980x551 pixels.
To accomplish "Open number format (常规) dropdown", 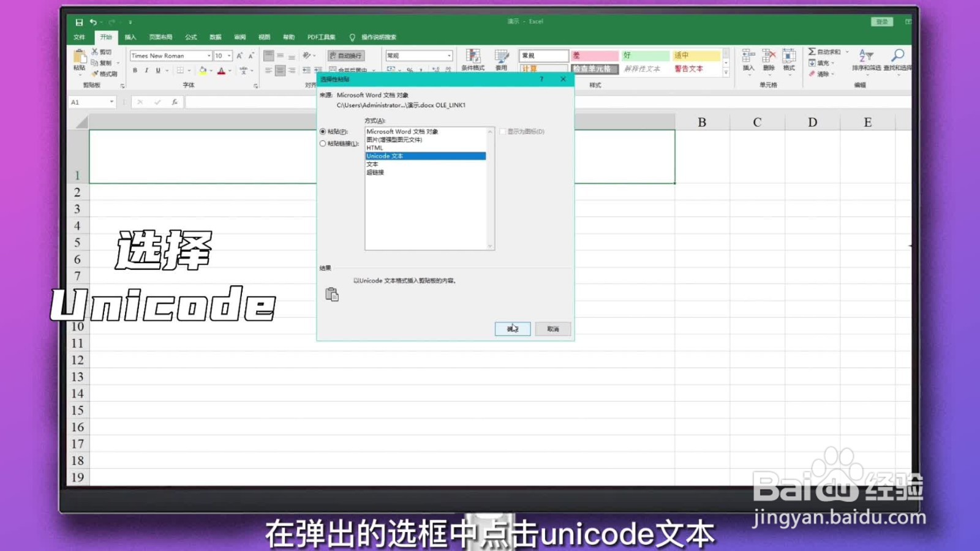I will tap(449, 56).
